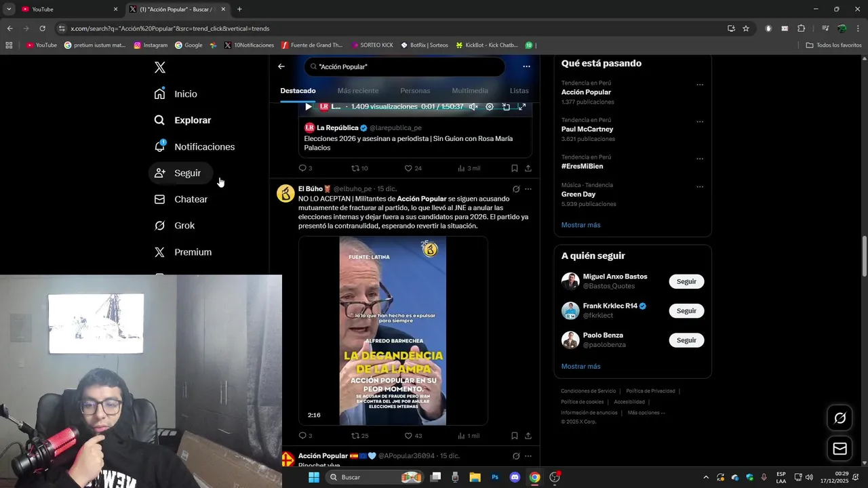This screenshot has width=868, height=488.
Task: Open Photoshop from the taskbar
Action: (495, 477)
